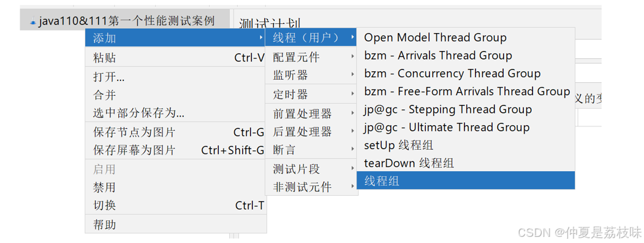Image resolution: width=644 pixels, height=243 pixels.
Task: Select 保存屏幕为图片 menu item
Action: [175, 150]
